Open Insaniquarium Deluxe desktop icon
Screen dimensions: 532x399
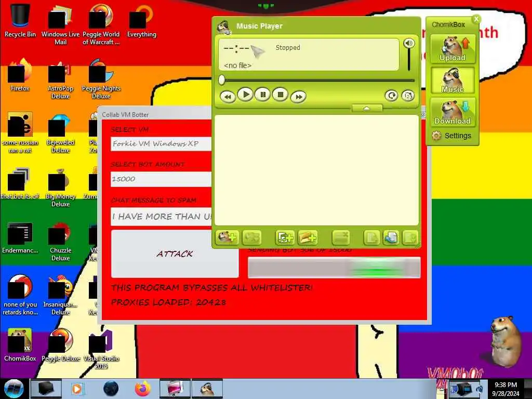(60, 295)
